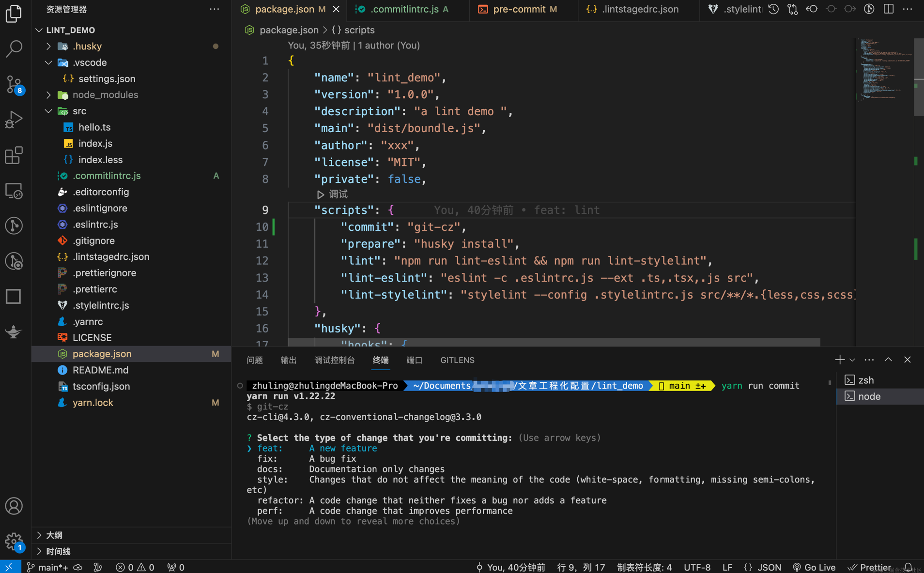This screenshot has height=573, width=924.
Task: Open the 调试控制台 debug console tab
Action: (335, 360)
